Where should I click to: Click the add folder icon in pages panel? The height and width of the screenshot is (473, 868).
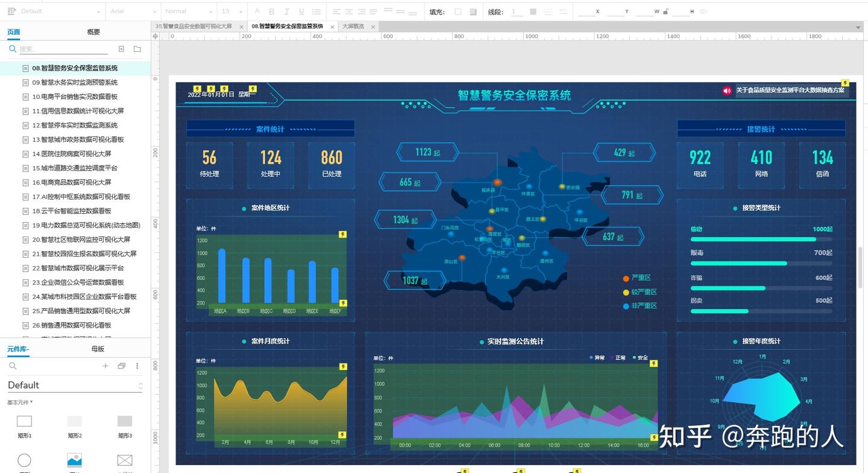click(x=137, y=49)
